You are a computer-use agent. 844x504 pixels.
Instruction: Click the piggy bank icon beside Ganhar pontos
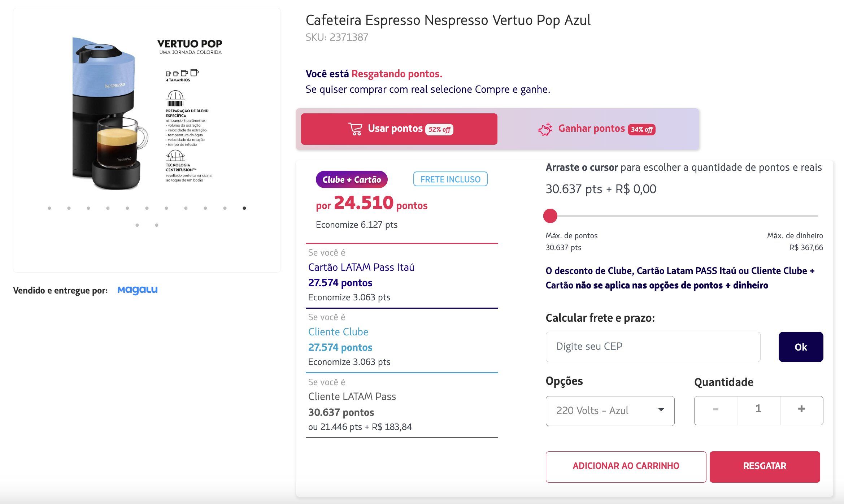545,129
